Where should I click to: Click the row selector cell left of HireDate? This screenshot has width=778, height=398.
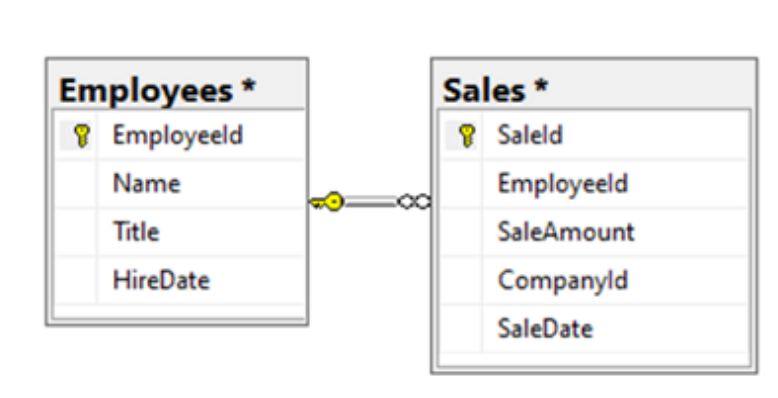76,280
